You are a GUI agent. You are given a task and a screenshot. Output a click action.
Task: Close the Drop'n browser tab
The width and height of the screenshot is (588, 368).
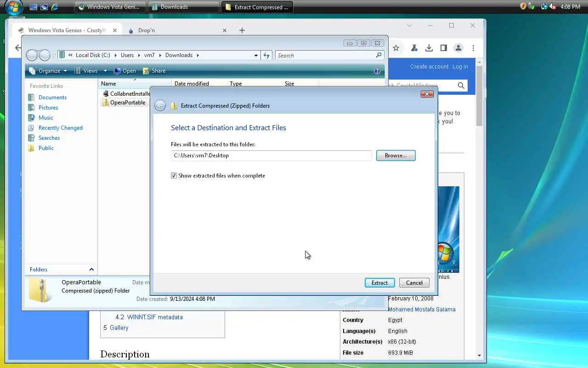click(225, 30)
